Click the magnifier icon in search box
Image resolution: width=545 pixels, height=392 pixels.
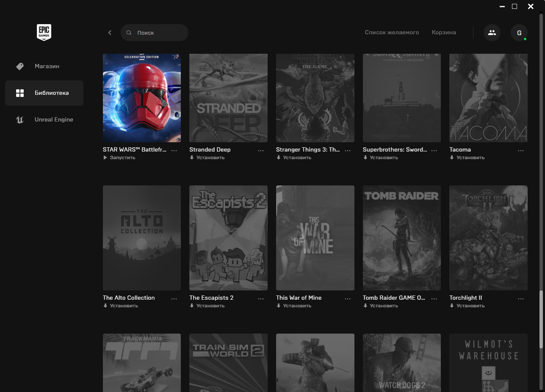pos(129,33)
